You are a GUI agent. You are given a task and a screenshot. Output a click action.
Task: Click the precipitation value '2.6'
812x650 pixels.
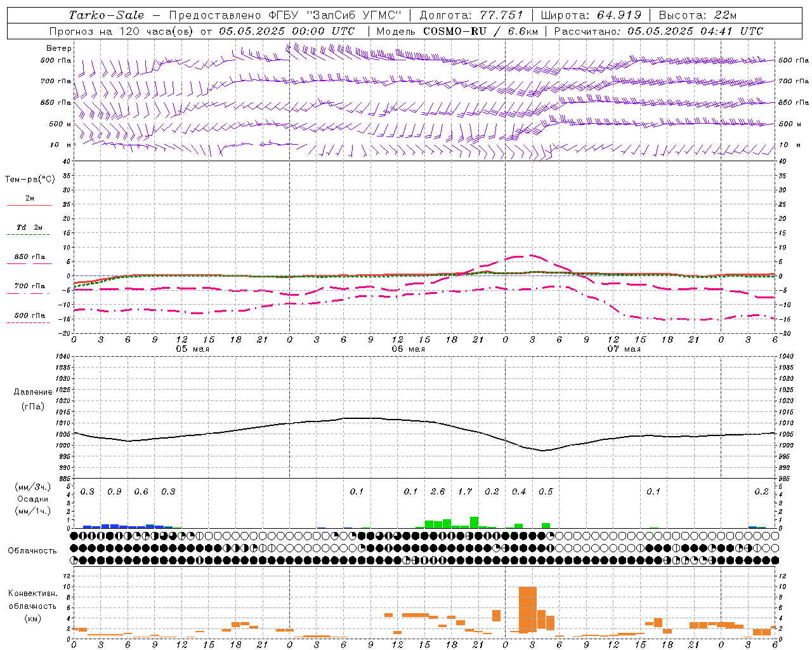pos(438,491)
